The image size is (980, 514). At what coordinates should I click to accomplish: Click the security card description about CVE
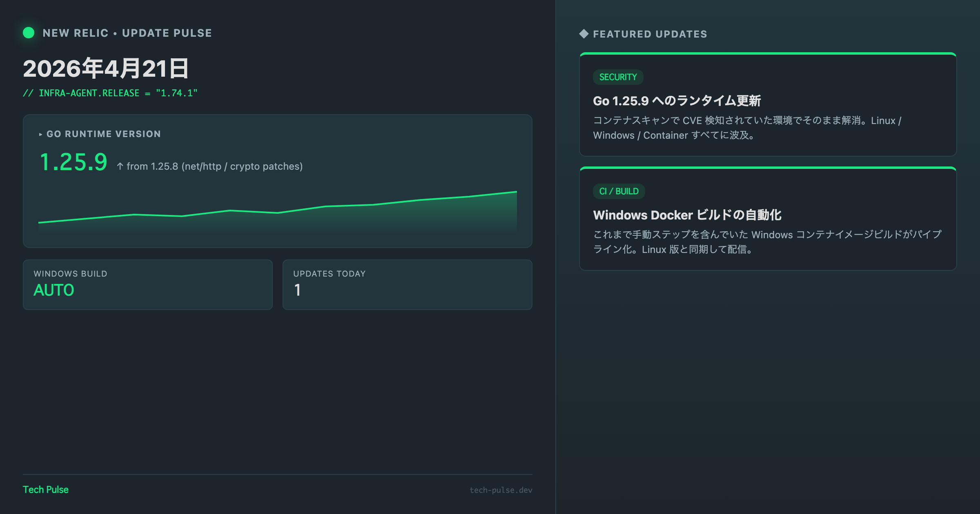(x=747, y=128)
